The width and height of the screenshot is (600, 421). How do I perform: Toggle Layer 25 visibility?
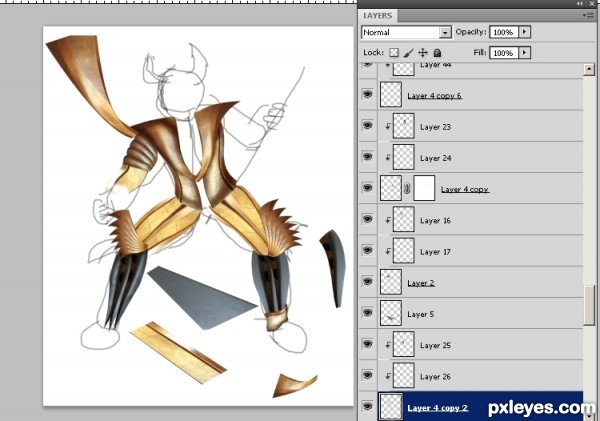[368, 344]
